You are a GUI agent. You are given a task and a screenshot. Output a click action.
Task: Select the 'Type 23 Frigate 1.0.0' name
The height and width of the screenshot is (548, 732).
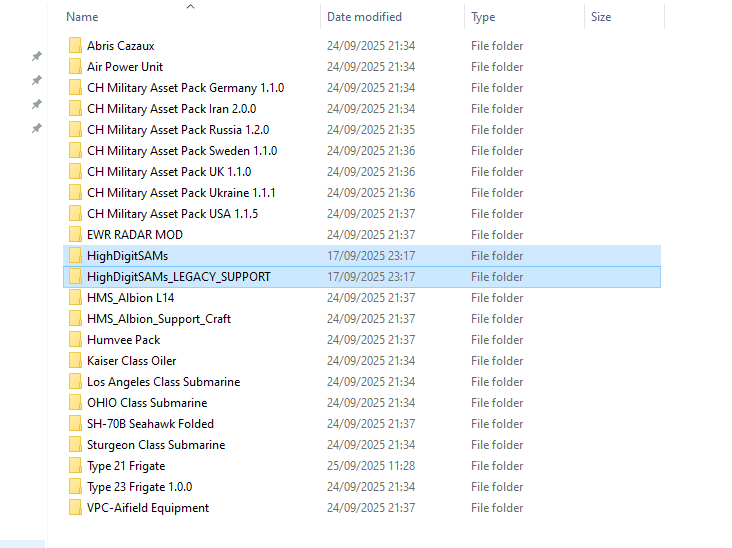pyautogui.click(x=140, y=487)
